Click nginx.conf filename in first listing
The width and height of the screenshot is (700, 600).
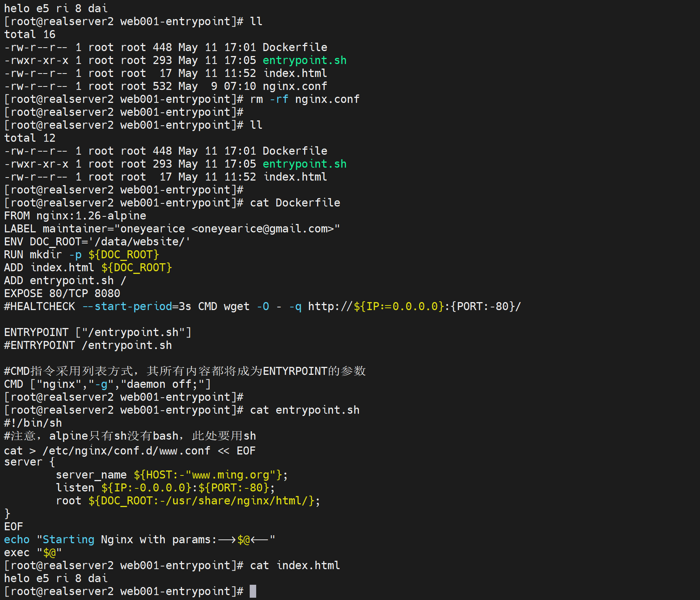[x=295, y=86]
